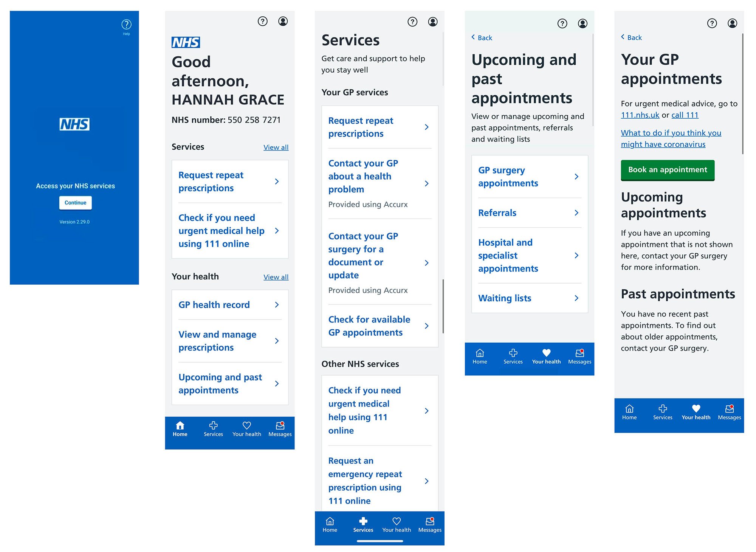Tap the profile icon on the Your GP appointments screen

732,23
